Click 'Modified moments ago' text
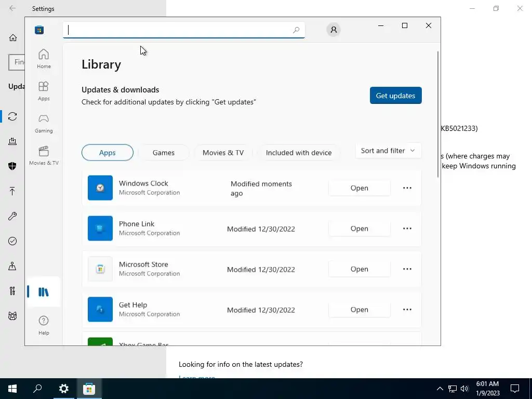 pyautogui.click(x=261, y=188)
